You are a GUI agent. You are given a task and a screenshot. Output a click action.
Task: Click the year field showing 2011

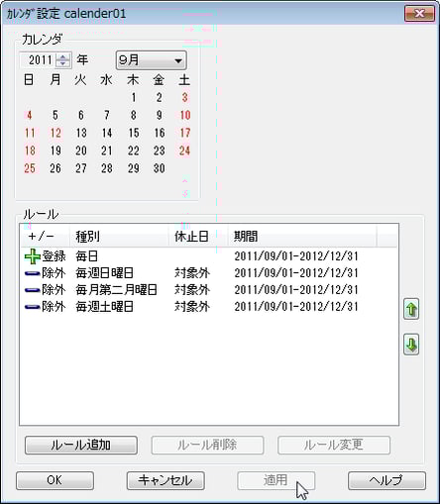[x=39, y=60]
